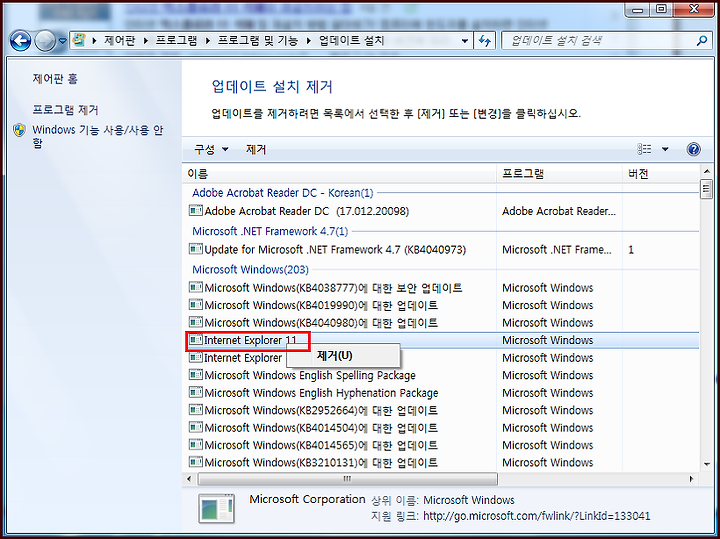Screen dimensions: 720x539
Task: Click the icon of the English Spelling Package row
Action: (196, 375)
